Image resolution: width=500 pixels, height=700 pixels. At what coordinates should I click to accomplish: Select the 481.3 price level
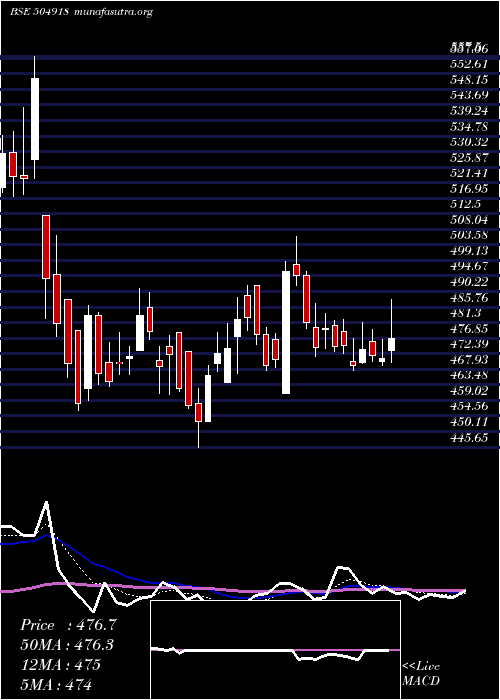coord(465,313)
